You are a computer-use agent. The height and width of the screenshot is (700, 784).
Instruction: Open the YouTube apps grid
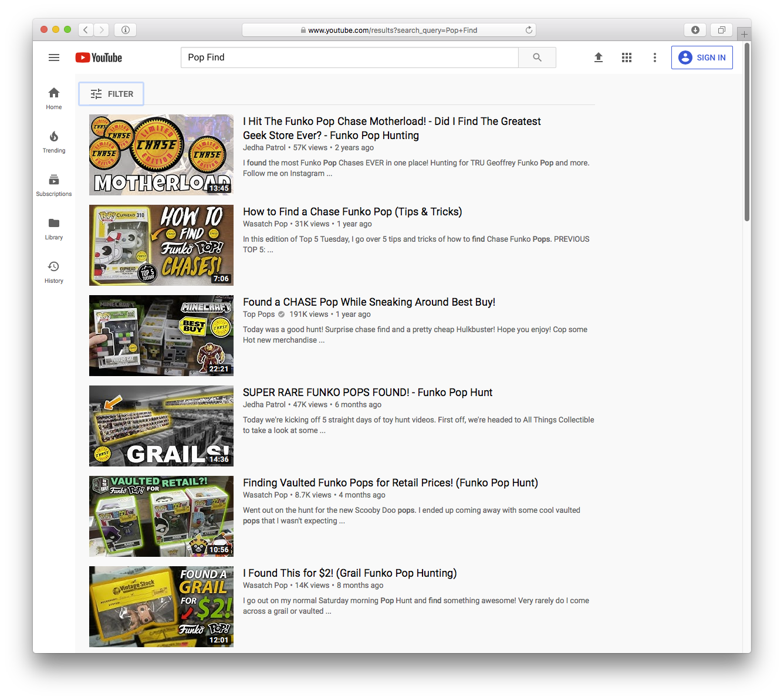pyautogui.click(x=627, y=58)
